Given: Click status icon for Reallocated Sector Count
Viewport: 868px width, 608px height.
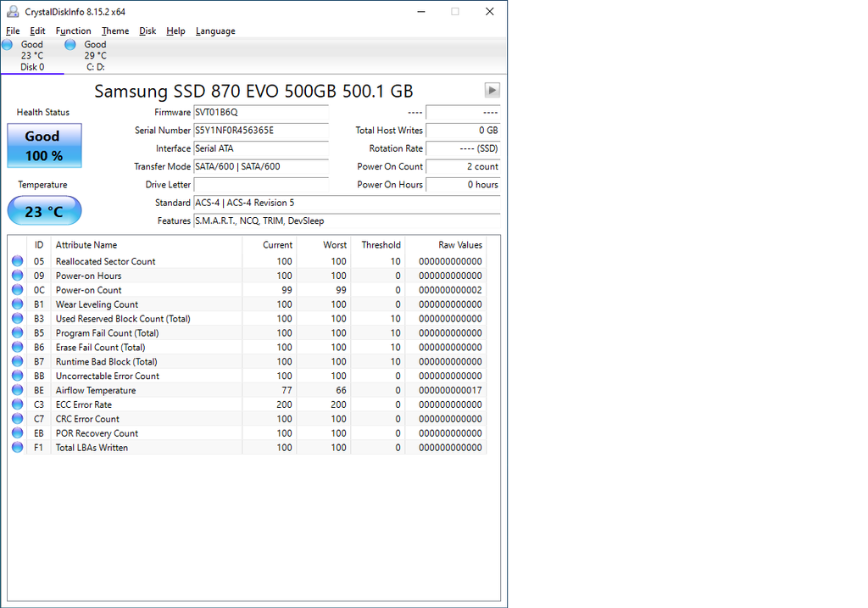Looking at the screenshot, I should (x=17, y=261).
